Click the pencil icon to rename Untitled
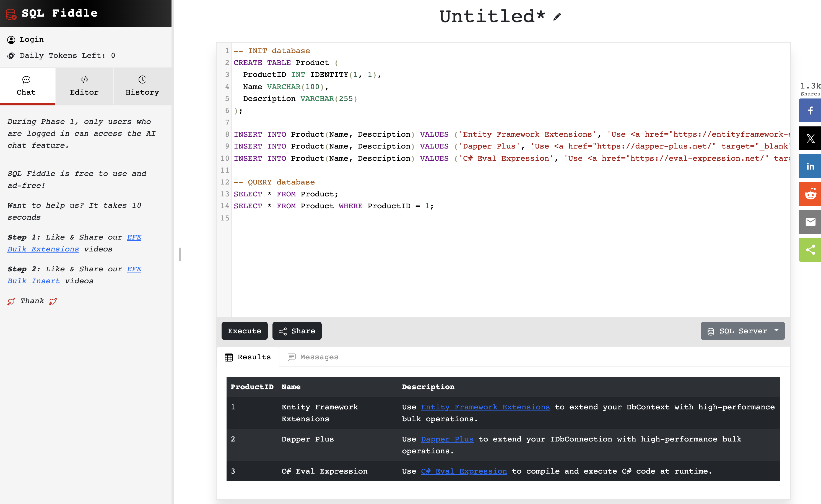Image resolution: width=821 pixels, height=504 pixels. tap(557, 17)
